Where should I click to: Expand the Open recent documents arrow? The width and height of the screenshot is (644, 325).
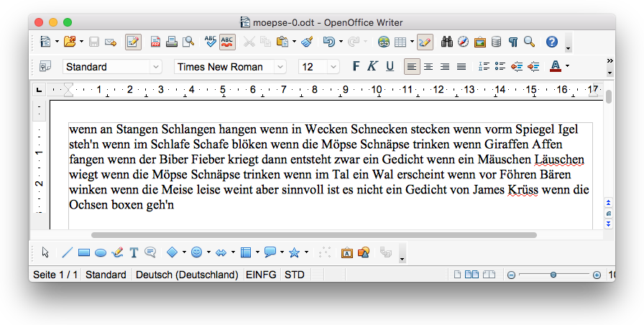81,42
